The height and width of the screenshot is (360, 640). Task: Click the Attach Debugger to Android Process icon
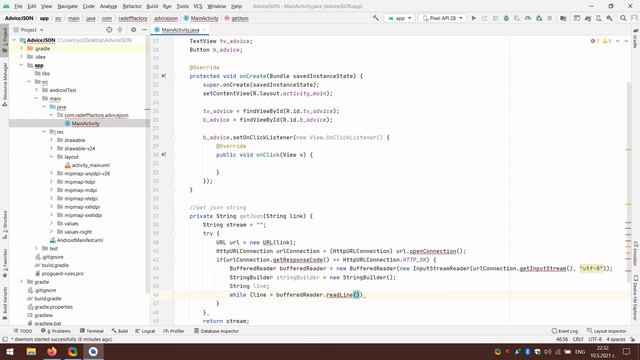tap(539, 18)
